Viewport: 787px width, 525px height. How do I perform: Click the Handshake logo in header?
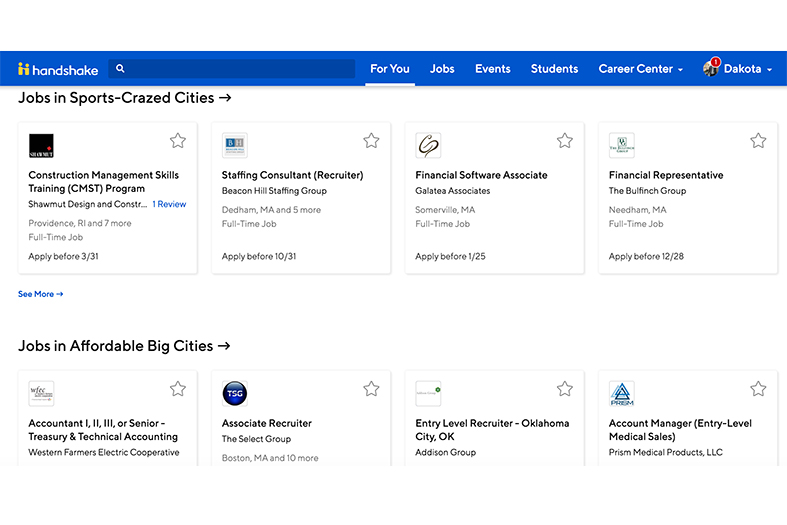(x=58, y=69)
